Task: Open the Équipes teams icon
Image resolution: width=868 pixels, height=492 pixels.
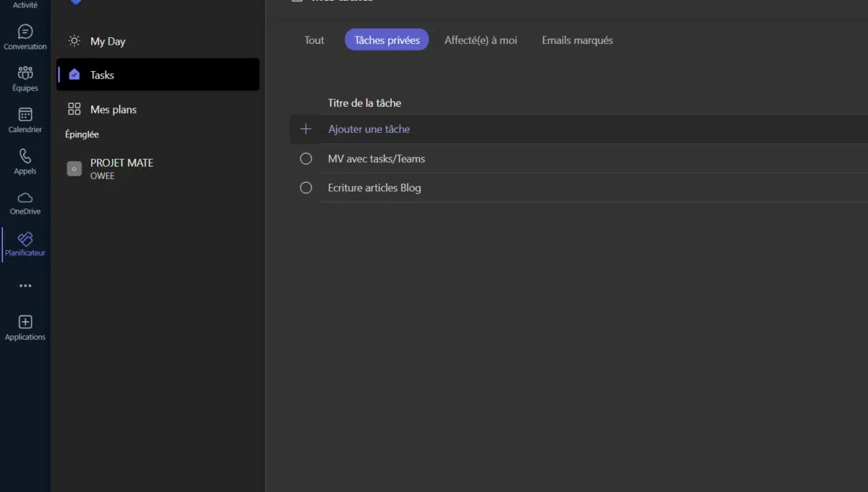Action: coord(25,73)
